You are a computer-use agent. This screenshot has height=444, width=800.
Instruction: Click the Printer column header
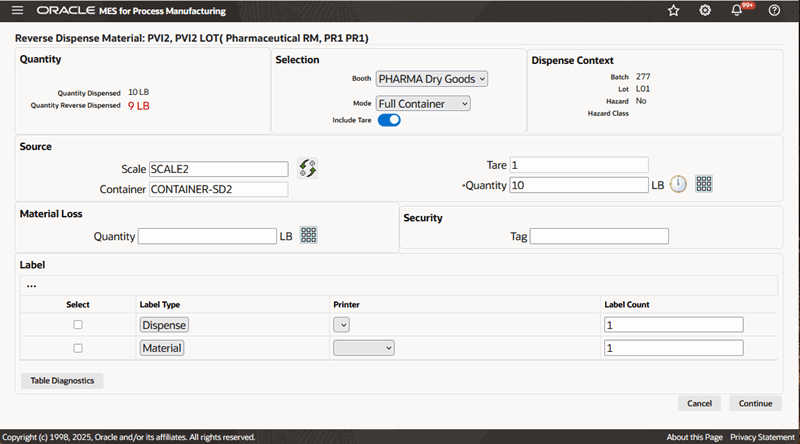click(x=346, y=305)
